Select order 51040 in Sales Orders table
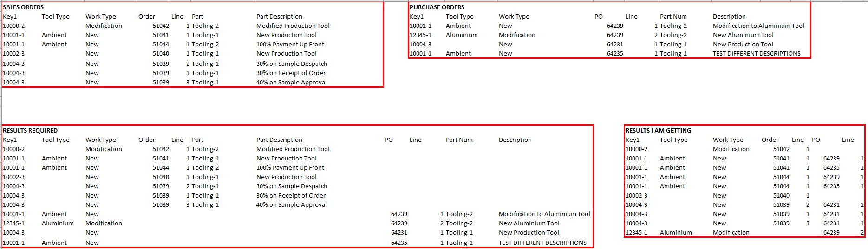This screenshot has height=249, width=868. [161, 54]
